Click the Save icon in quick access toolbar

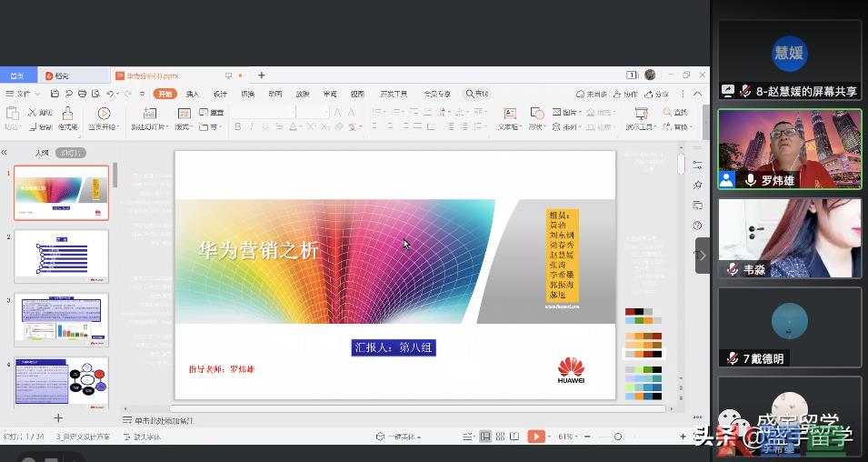point(55,94)
